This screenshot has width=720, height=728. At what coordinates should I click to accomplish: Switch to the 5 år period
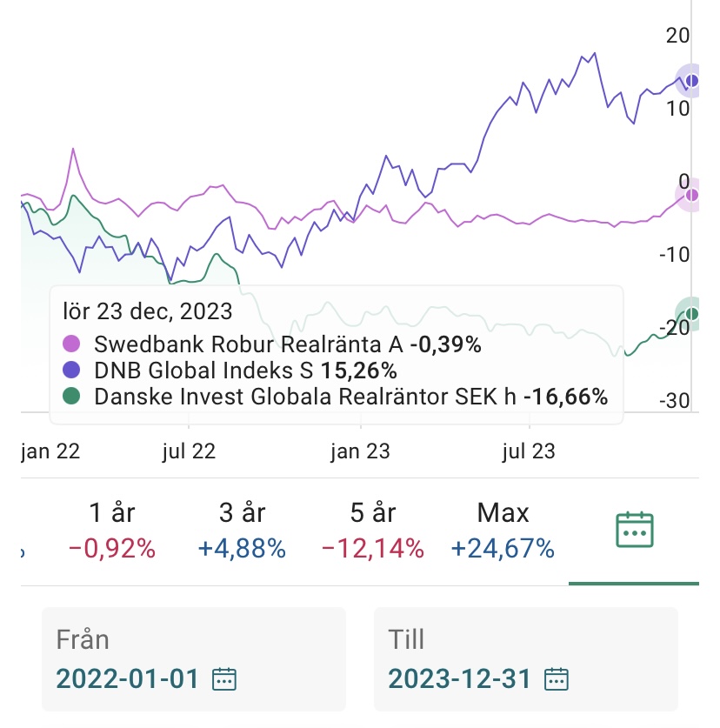[x=372, y=529]
